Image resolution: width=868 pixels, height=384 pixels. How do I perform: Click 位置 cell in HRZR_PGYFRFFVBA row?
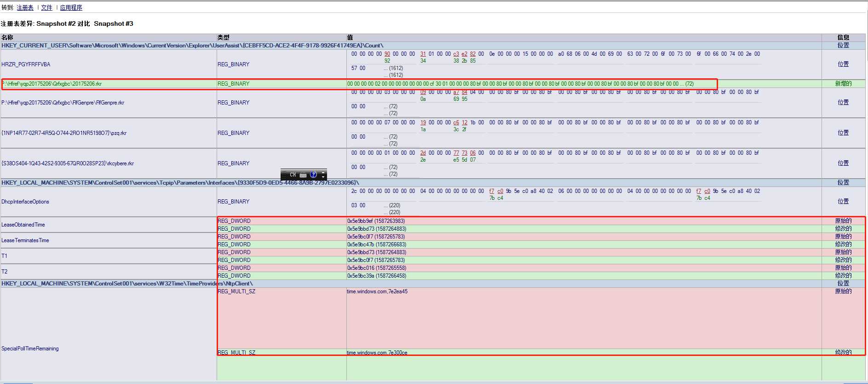click(x=843, y=64)
